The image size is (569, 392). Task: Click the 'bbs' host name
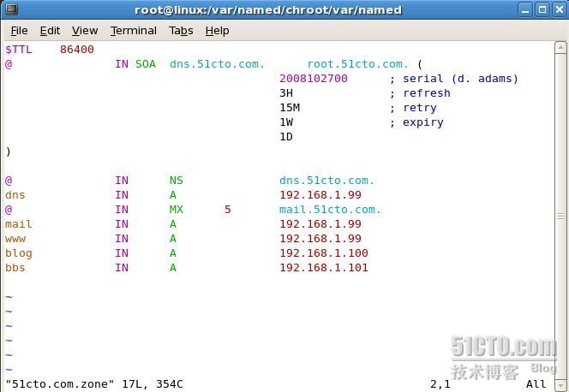[x=15, y=268]
